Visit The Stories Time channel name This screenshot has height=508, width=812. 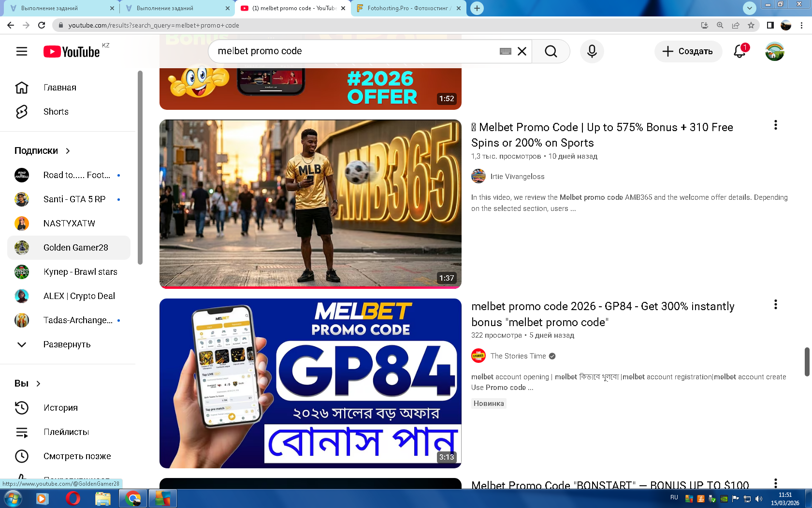[518, 356]
